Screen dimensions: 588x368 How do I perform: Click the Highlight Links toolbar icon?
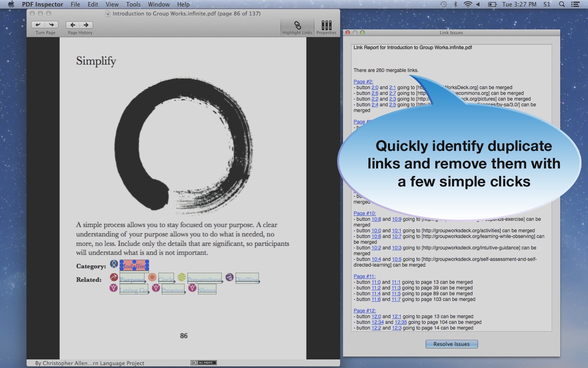pyautogui.click(x=297, y=25)
